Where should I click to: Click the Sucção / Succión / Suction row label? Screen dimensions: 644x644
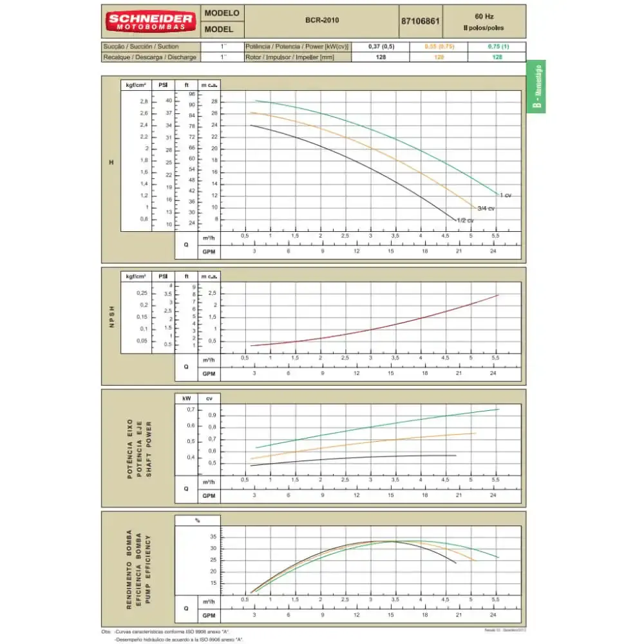(141, 46)
